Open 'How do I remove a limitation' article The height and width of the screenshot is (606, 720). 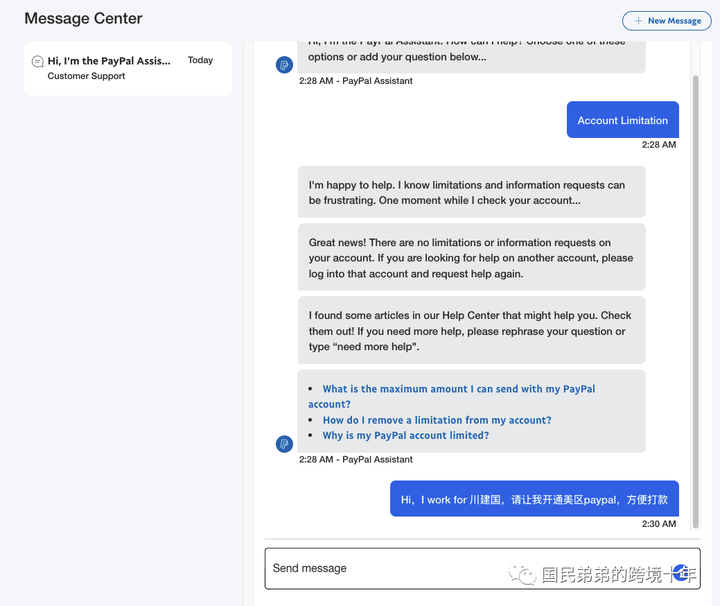point(437,420)
